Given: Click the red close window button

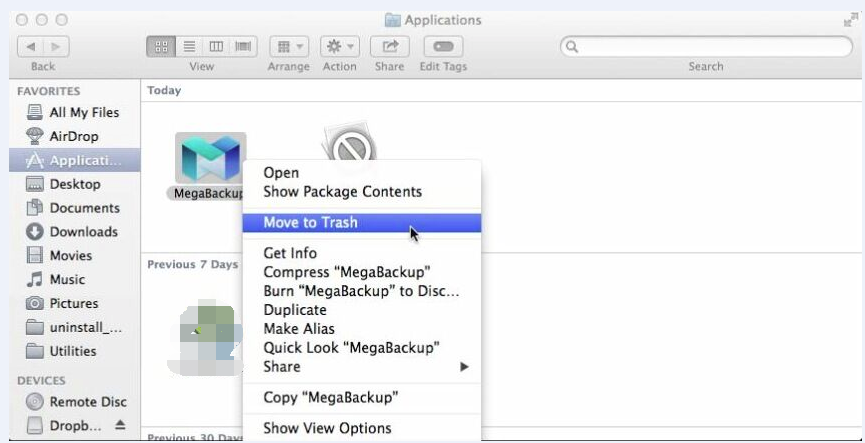Looking at the screenshot, I should coord(22,20).
